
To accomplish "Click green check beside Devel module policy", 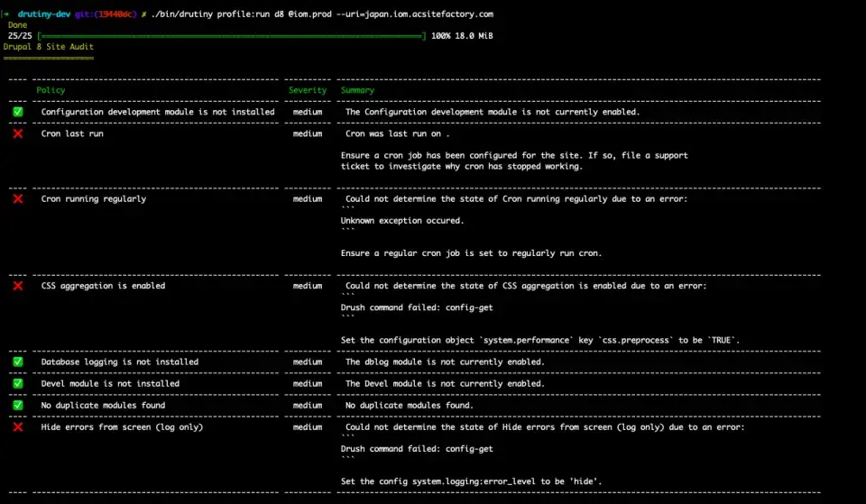I will 18,384.
